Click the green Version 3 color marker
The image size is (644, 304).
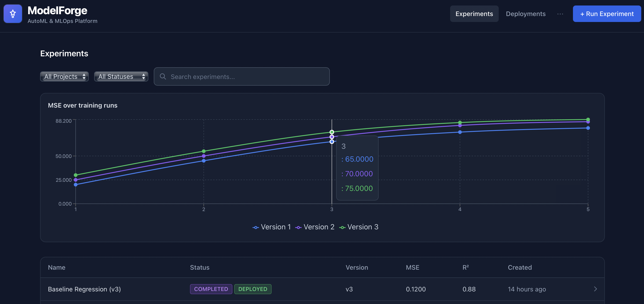[342, 227]
